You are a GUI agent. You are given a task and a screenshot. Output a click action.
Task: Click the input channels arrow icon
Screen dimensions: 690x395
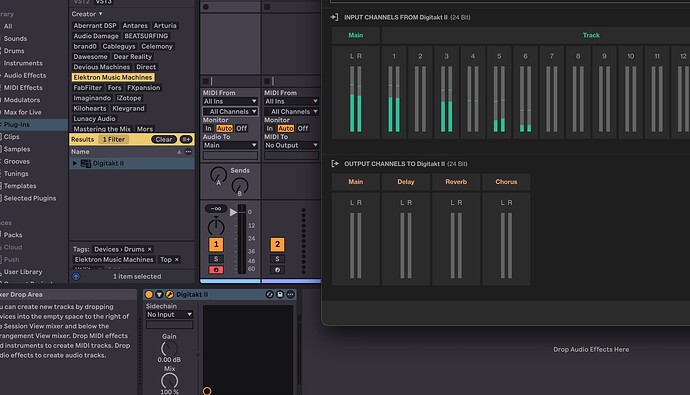(x=334, y=17)
